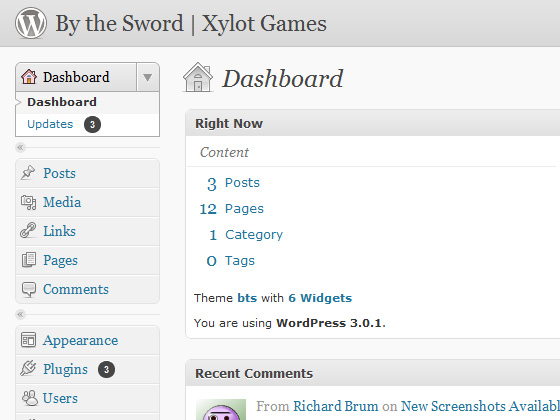Screen dimensions: 560x420
Task: Click the Plugins plug icon
Action: (x=28, y=369)
